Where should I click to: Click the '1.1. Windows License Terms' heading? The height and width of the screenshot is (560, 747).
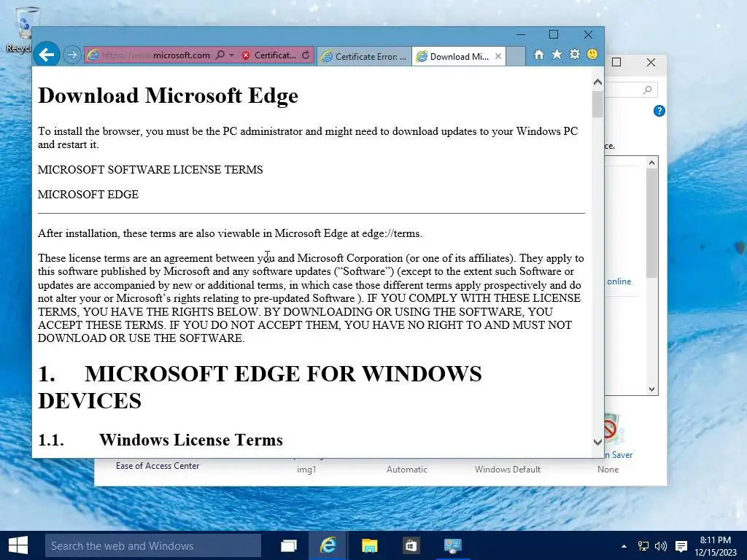160,440
